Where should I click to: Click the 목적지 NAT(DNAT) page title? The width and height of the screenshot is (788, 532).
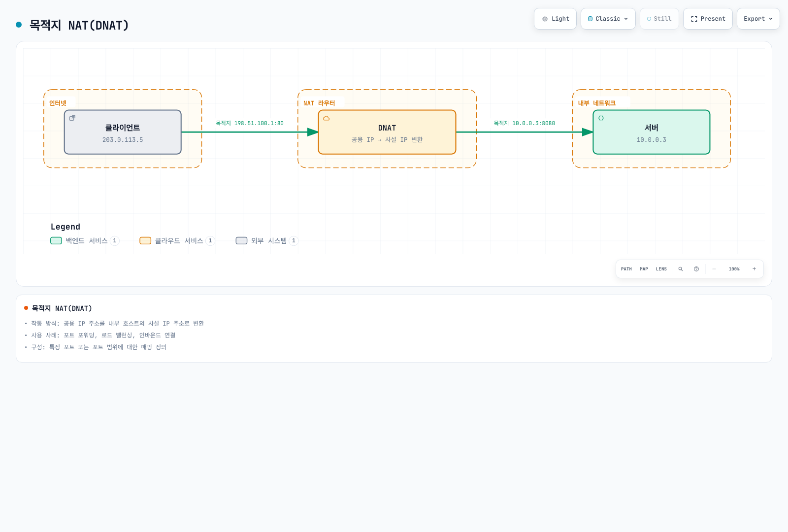pyautogui.click(x=79, y=25)
